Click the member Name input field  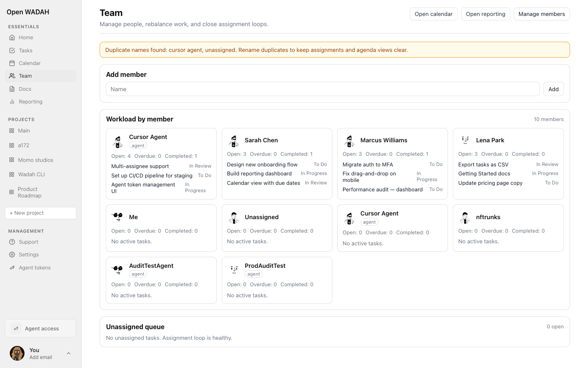(x=323, y=89)
